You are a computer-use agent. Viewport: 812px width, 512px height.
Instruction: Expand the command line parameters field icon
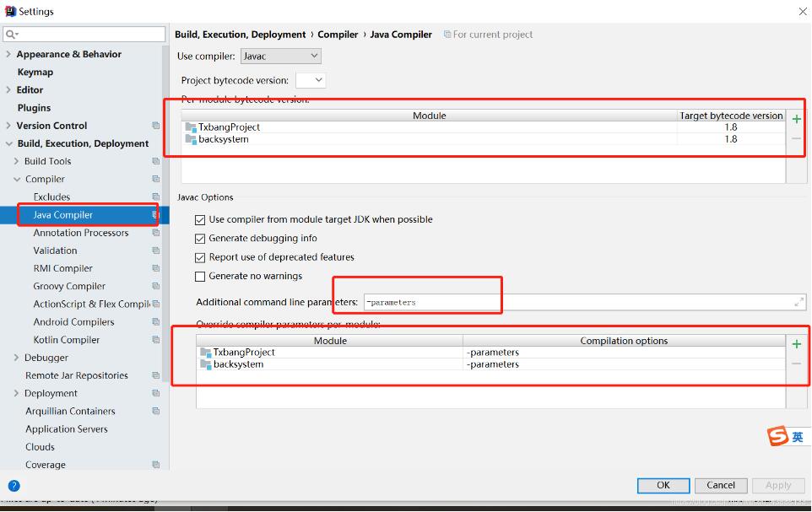point(799,302)
